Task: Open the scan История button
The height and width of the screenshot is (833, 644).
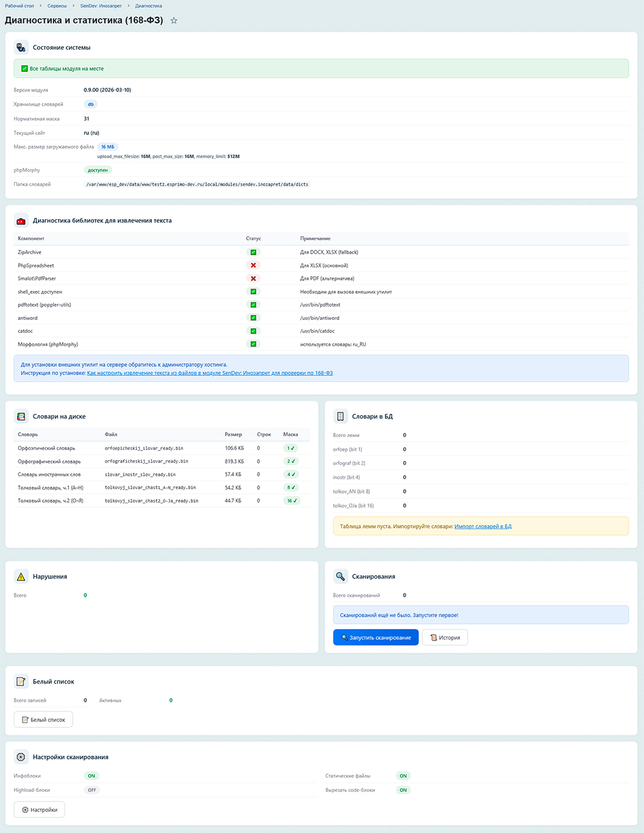Action: 445,637
